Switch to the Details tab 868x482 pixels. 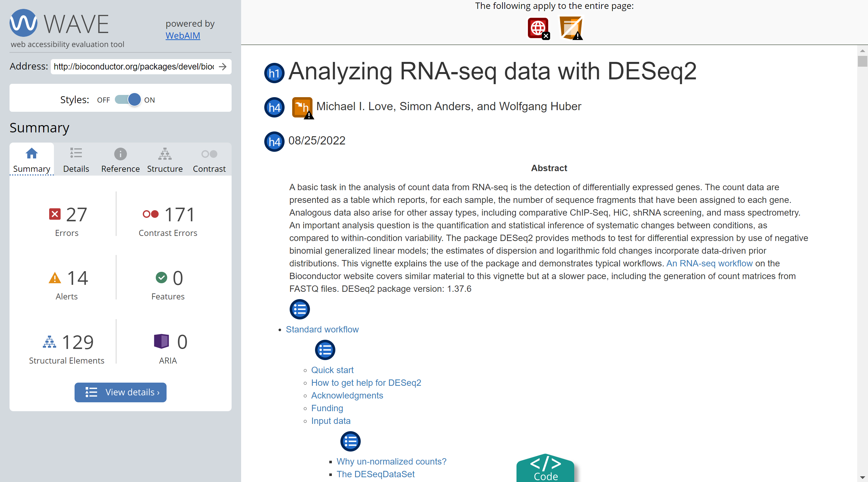pos(76,159)
